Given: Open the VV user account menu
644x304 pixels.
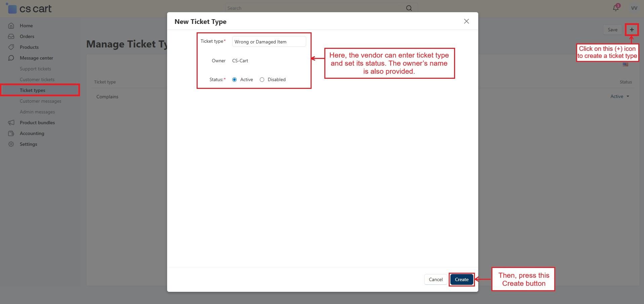Looking at the screenshot, I should tap(634, 8).
